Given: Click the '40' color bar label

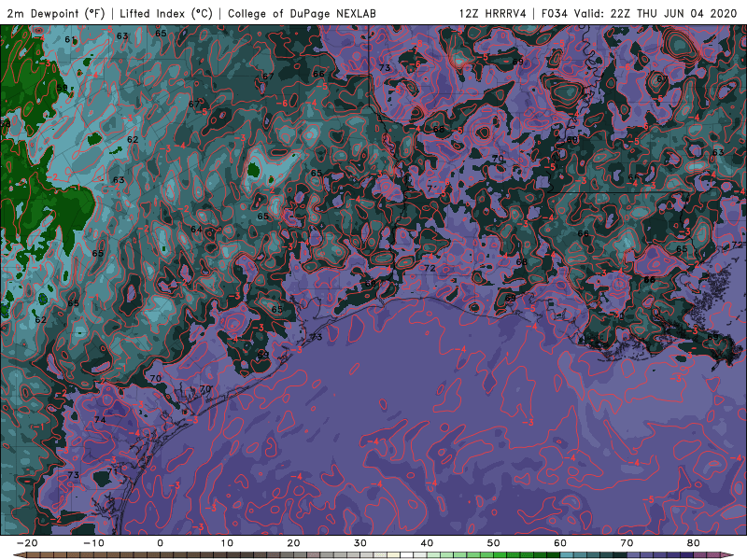Looking at the screenshot, I should 427,543.
